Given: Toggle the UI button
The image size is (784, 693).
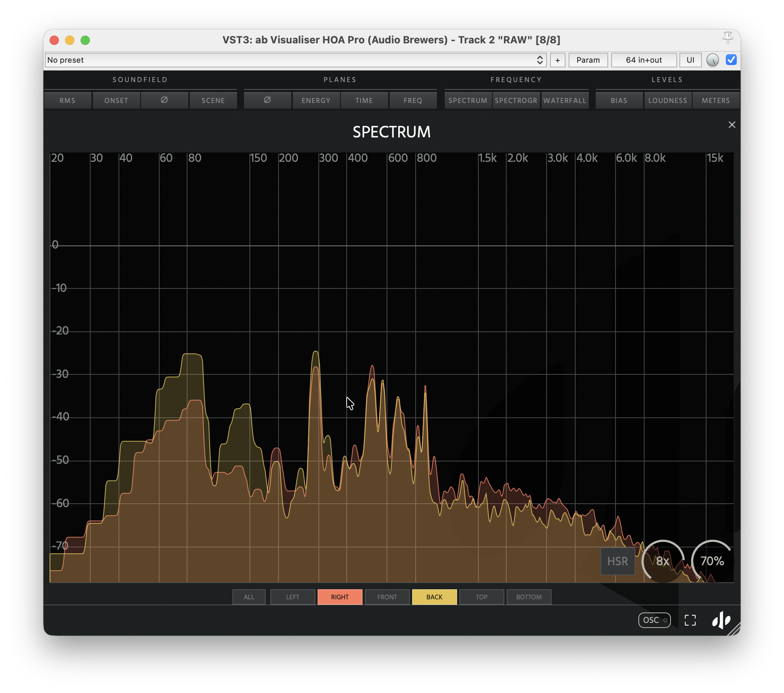Looking at the screenshot, I should point(690,60).
